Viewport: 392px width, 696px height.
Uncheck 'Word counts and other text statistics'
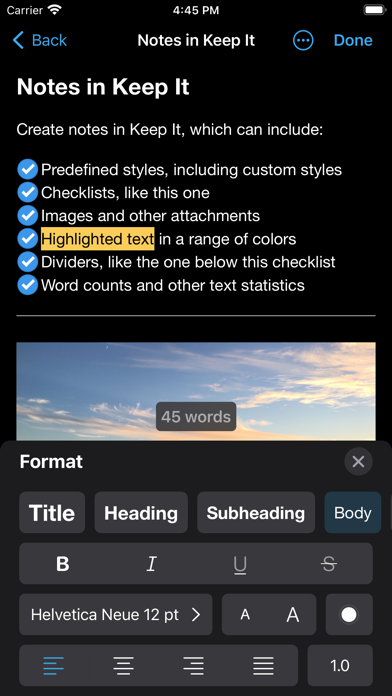click(x=28, y=285)
